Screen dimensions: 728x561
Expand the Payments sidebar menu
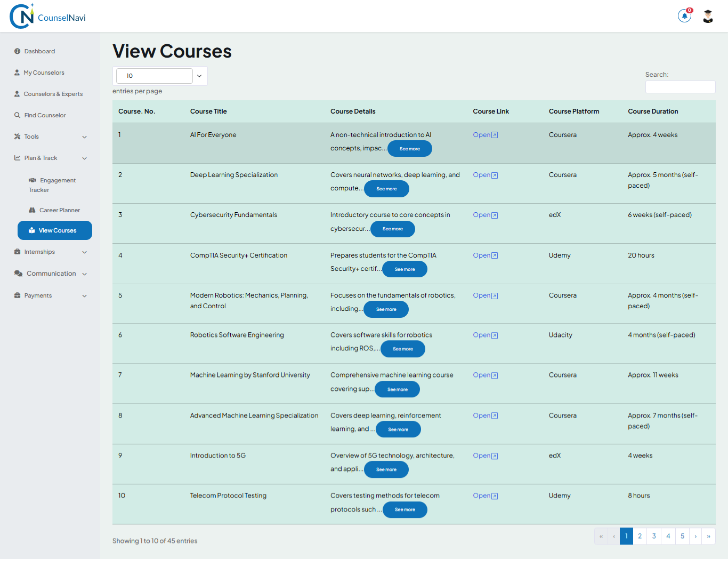(37, 295)
